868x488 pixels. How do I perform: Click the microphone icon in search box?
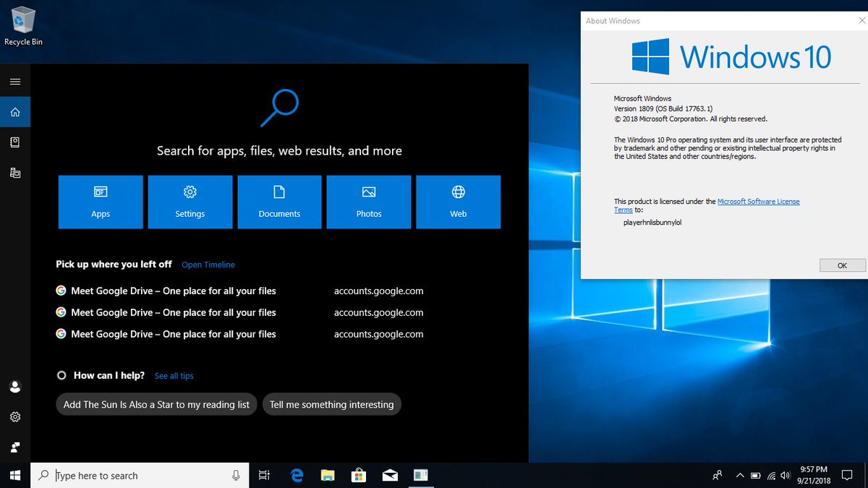click(236, 475)
